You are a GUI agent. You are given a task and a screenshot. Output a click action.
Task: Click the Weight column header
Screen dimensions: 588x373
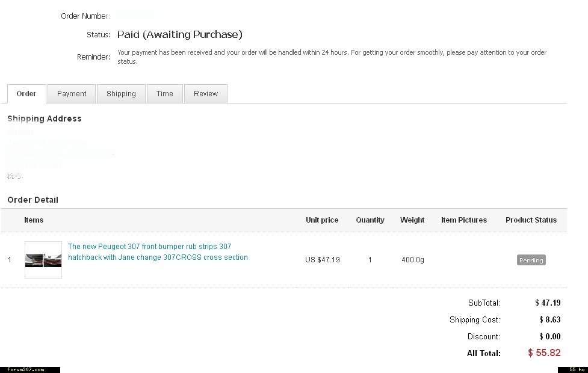(412, 220)
